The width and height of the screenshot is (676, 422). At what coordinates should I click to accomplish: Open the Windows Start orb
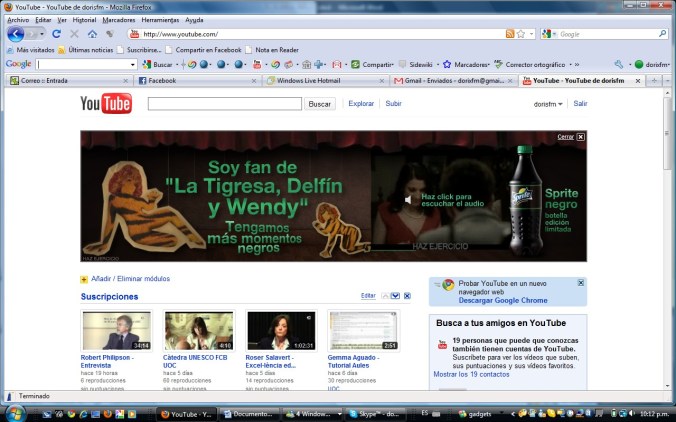pyautogui.click(x=15, y=412)
